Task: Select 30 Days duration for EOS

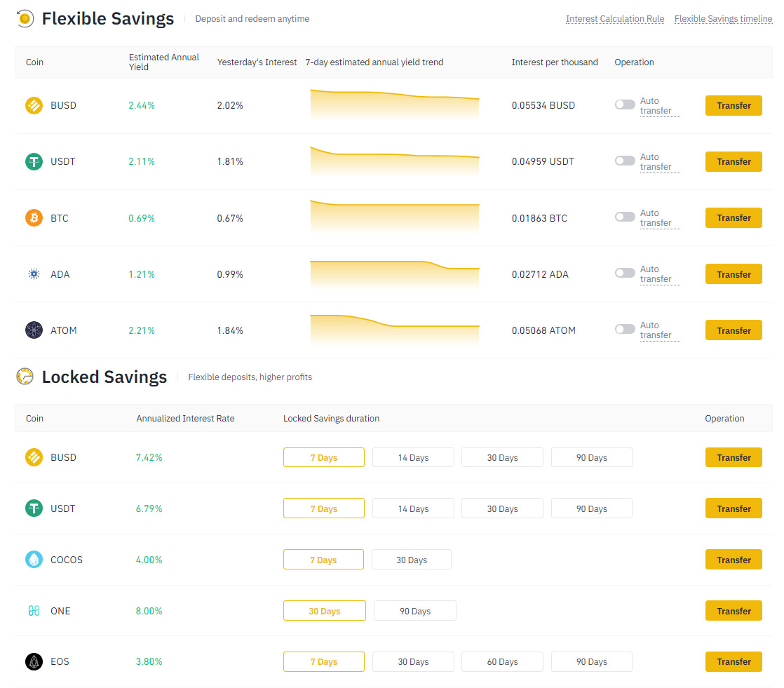Action: (414, 661)
